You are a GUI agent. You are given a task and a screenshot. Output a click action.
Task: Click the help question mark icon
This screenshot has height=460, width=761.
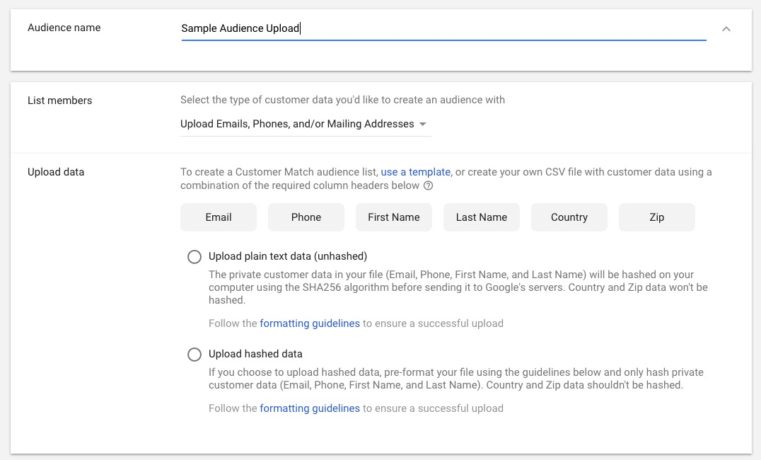(428, 186)
